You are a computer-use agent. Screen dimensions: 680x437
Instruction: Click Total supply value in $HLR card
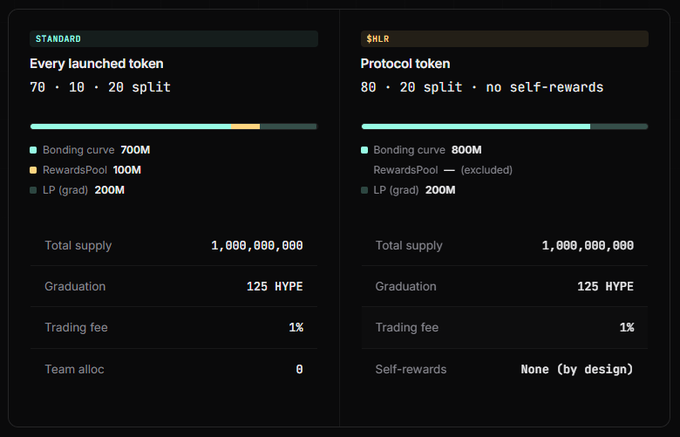click(x=588, y=246)
